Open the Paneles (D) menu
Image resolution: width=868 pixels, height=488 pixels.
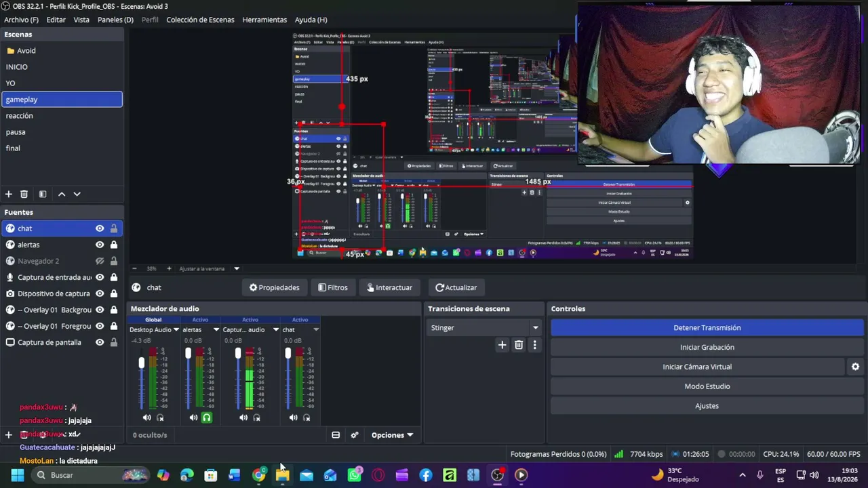pyautogui.click(x=115, y=20)
